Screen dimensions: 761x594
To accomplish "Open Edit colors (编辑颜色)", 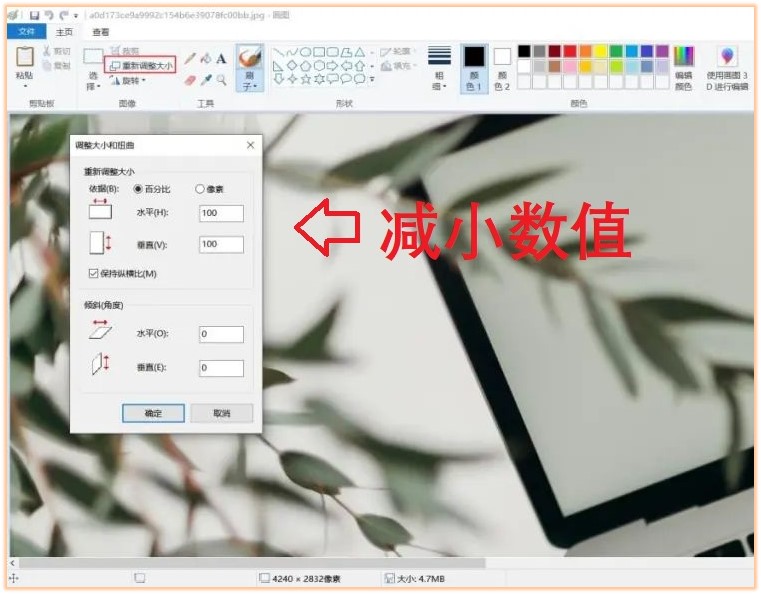I will 684,67.
